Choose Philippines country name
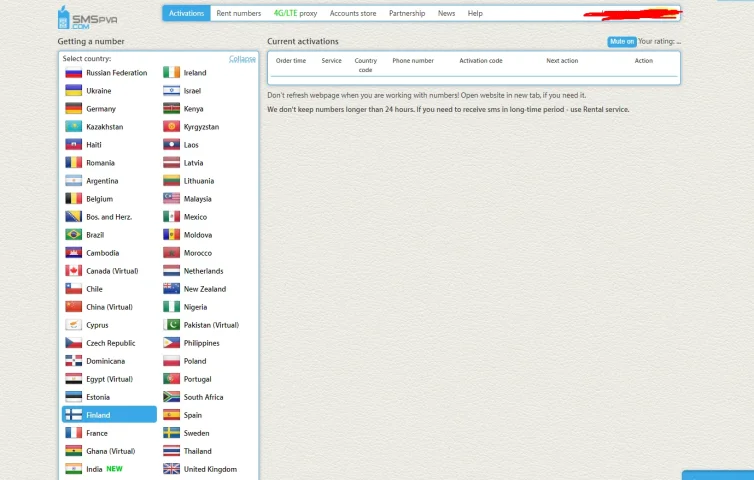 [201, 343]
